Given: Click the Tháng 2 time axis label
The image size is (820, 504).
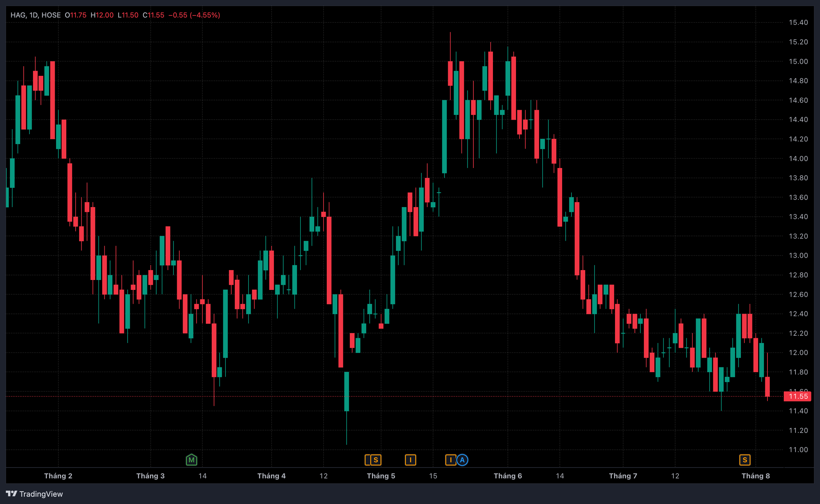Looking at the screenshot, I should pos(58,476).
